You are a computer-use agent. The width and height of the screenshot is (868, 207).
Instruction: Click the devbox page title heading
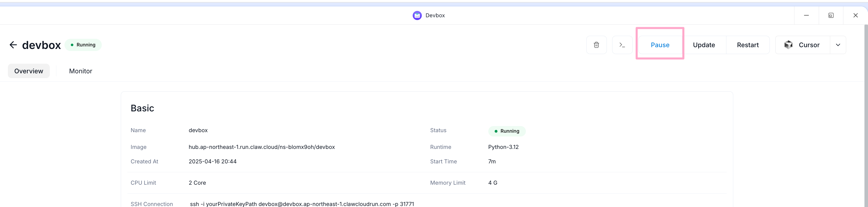41,45
